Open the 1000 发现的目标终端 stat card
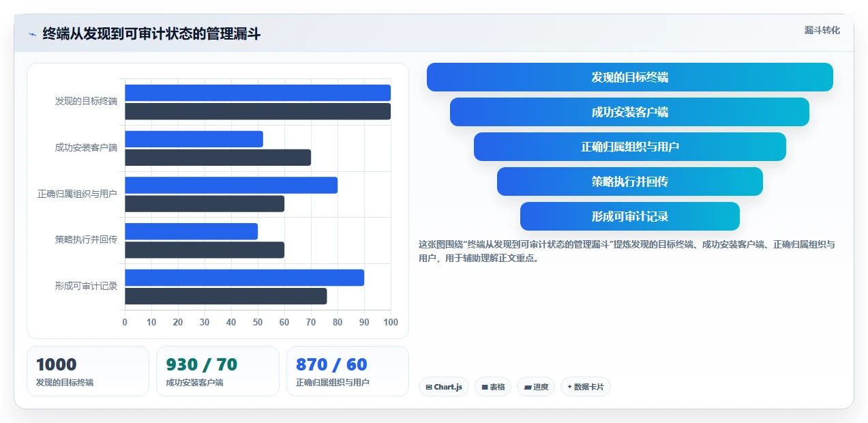This screenshot has width=868, height=423. click(x=88, y=371)
